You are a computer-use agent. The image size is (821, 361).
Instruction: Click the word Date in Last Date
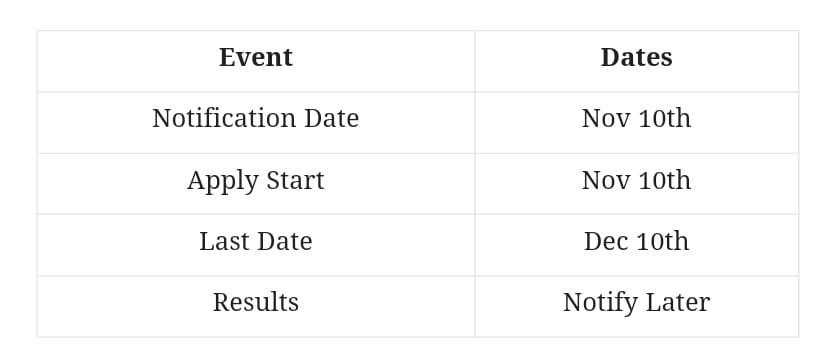pos(285,241)
